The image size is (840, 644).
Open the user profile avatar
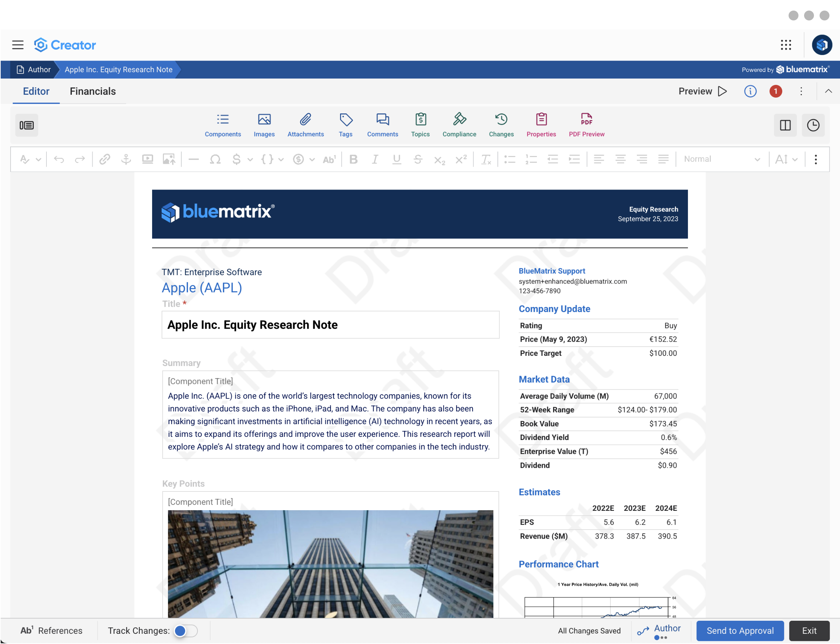pyautogui.click(x=822, y=45)
